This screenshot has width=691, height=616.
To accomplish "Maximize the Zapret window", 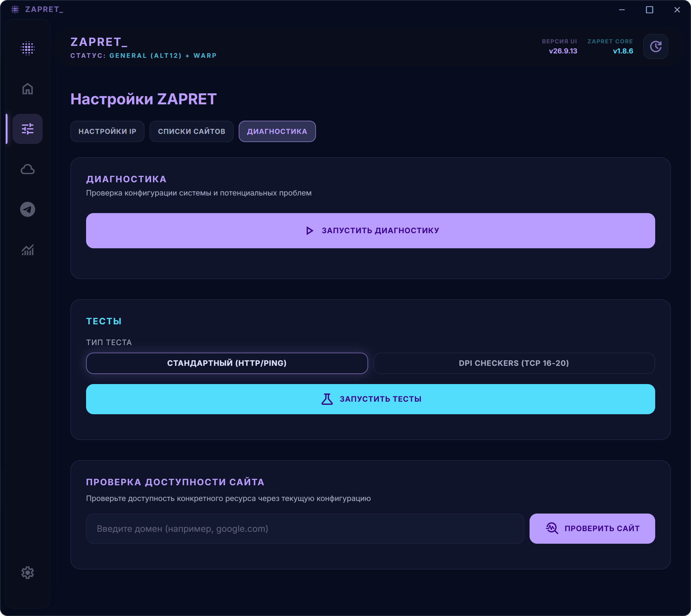I will click(x=650, y=10).
